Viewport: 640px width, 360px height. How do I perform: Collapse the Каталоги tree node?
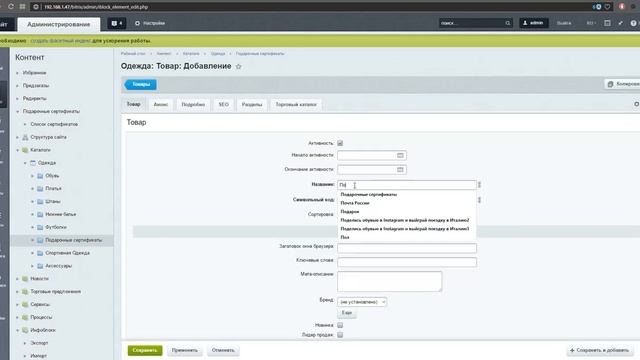pos(17,150)
